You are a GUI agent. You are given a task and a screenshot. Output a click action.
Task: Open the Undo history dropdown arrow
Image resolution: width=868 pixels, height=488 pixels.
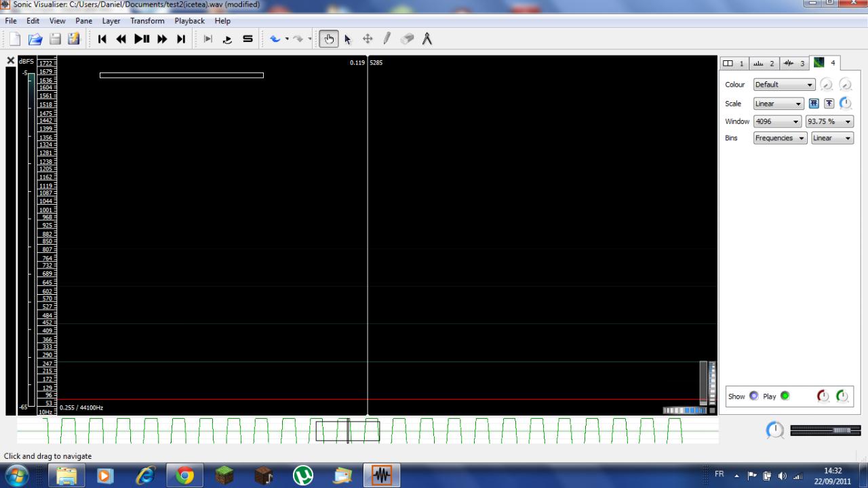click(287, 39)
